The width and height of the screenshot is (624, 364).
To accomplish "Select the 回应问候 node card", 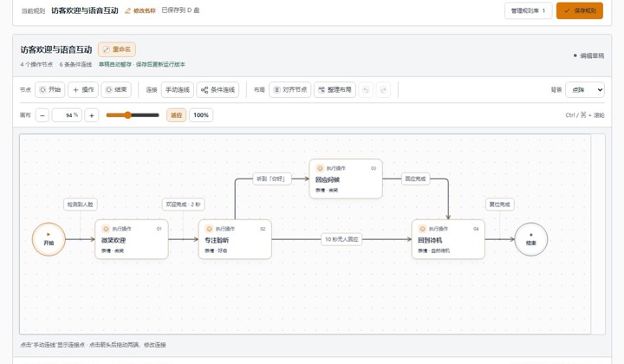I will (x=346, y=179).
